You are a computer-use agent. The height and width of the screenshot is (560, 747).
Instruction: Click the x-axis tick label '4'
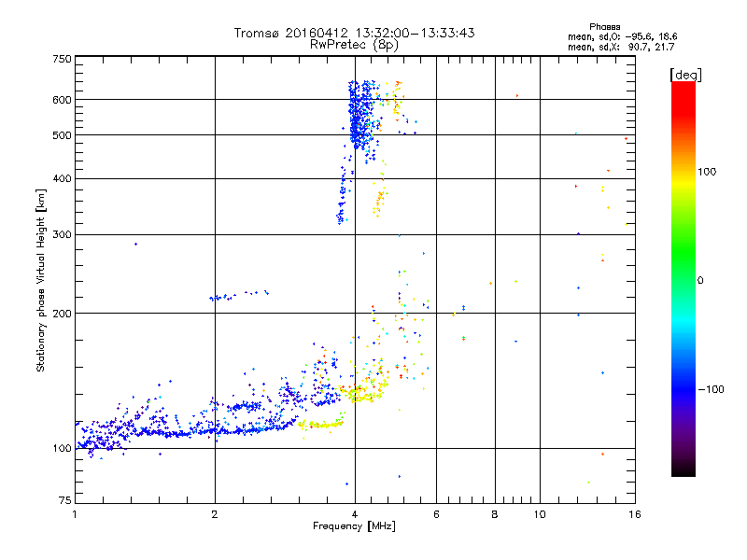[x=355, y=514]
